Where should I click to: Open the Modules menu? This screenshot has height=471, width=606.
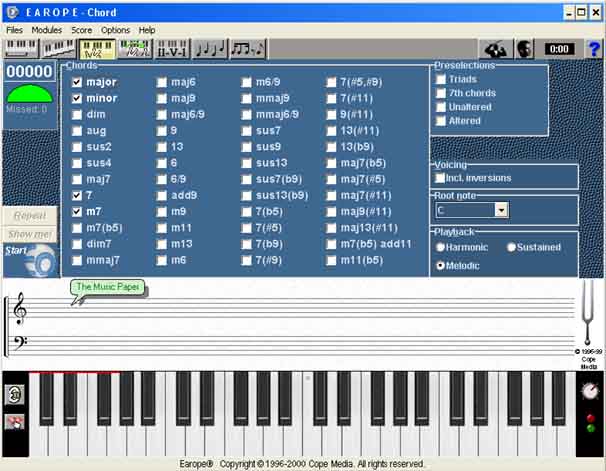coord(46,30)
